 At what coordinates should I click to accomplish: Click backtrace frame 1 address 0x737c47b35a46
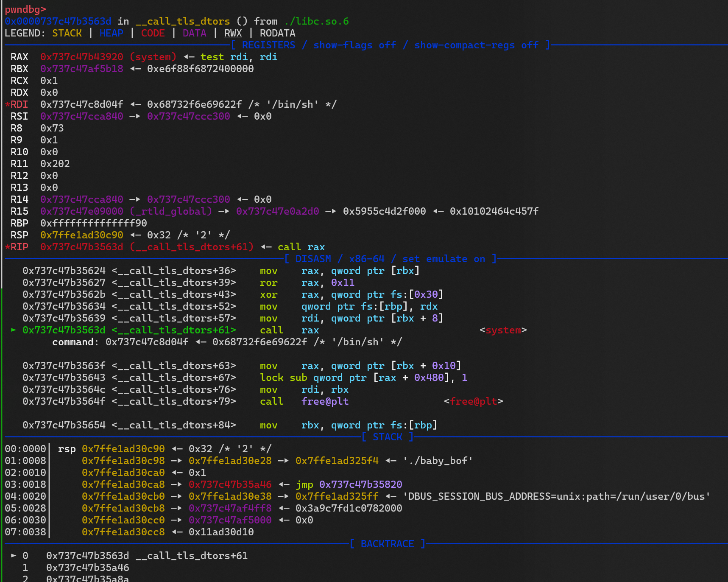click(x=88, y=568)
